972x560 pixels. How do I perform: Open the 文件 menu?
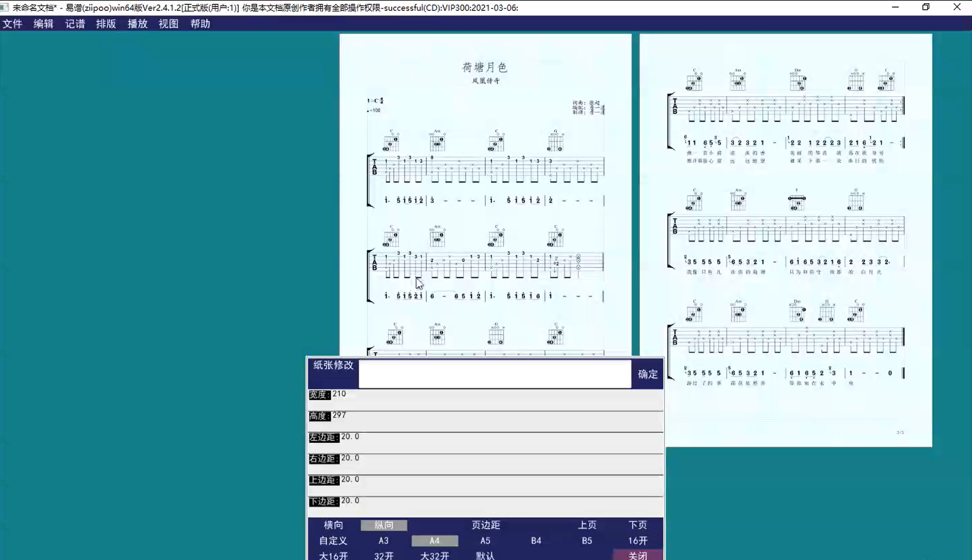12,24
